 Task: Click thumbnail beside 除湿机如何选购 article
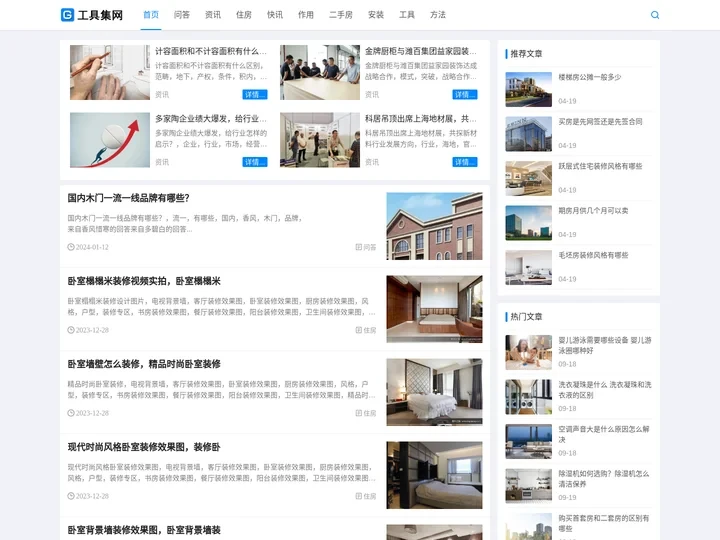529,486
